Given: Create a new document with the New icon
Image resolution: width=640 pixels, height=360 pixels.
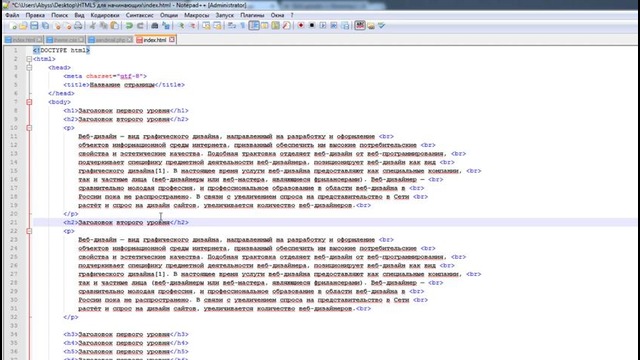Looking at the screenshot, I should [13, 26].
